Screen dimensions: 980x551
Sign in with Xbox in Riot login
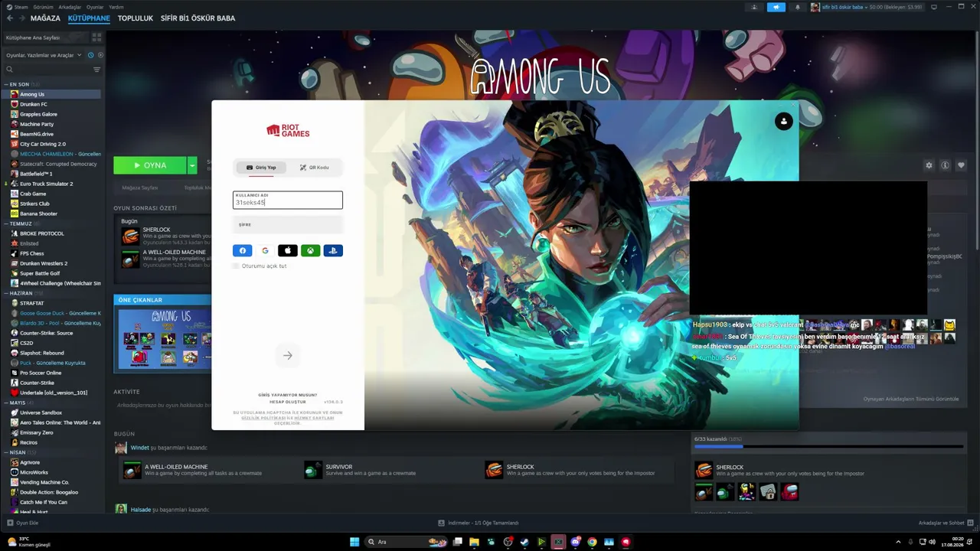pos(310,250)
